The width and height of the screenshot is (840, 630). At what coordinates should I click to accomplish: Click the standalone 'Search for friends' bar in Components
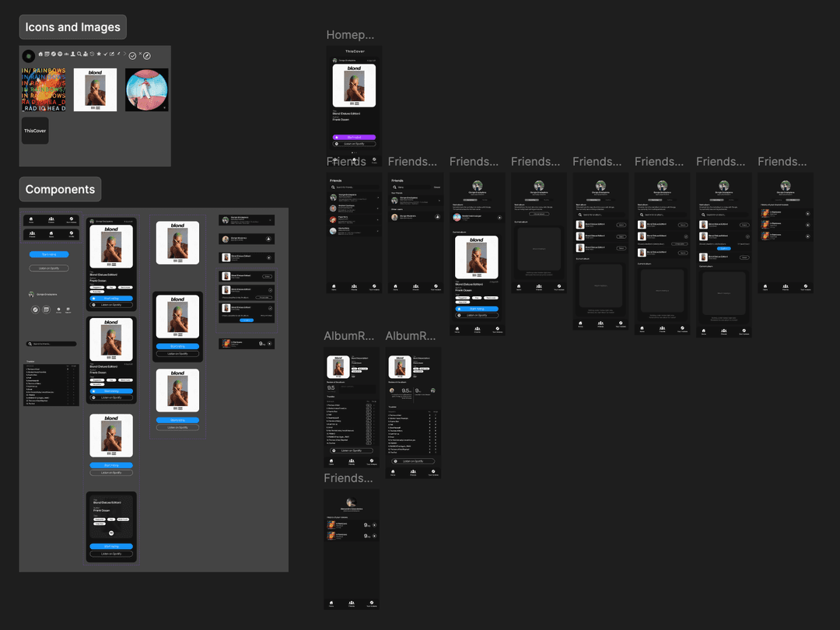(51, 344)
